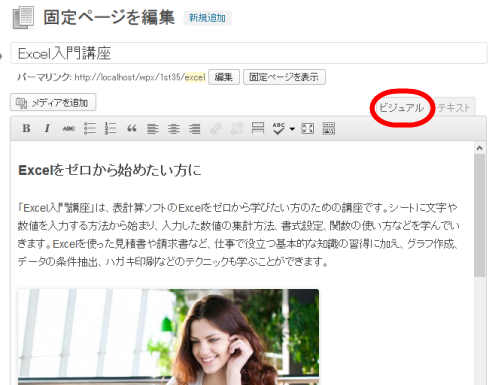Click the 新規追加 button
The width and height of the screenshot is (495, 385).
(x=207, y=18)
